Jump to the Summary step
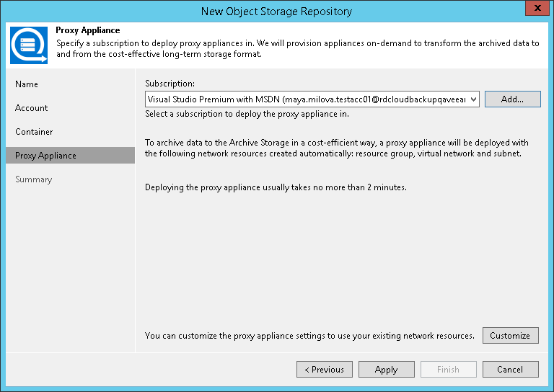 34,179
